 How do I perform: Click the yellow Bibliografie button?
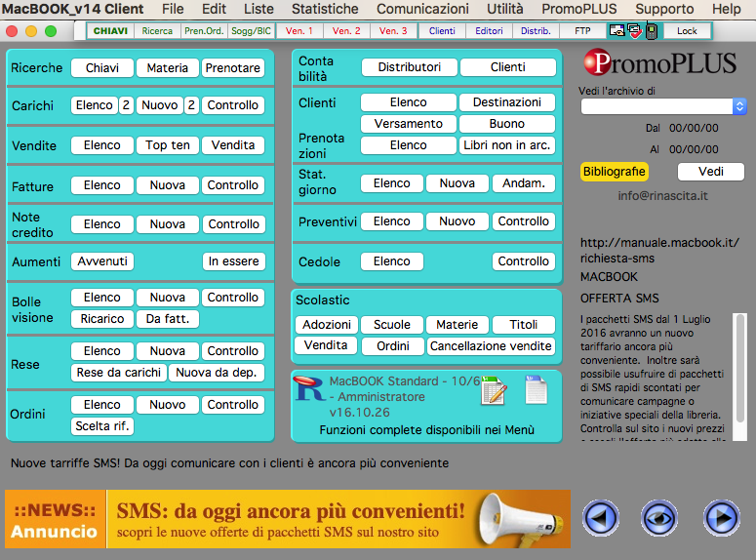[614, 172]
